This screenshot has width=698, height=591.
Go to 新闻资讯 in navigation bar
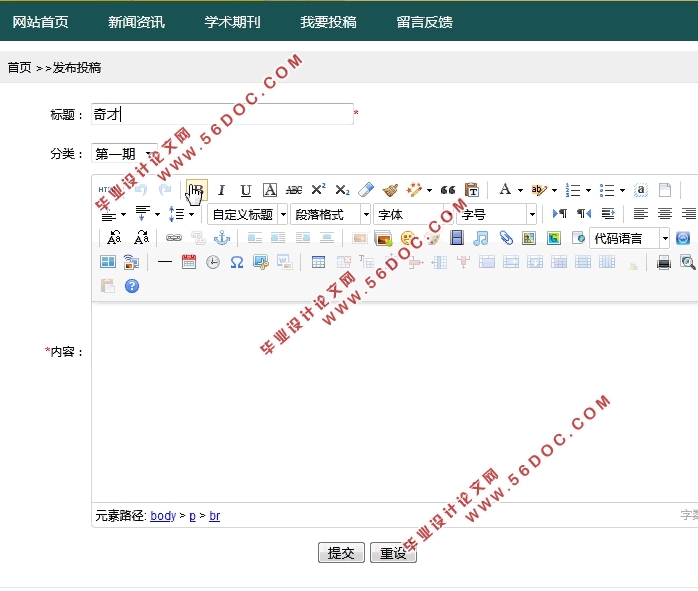tap(136, 21)
